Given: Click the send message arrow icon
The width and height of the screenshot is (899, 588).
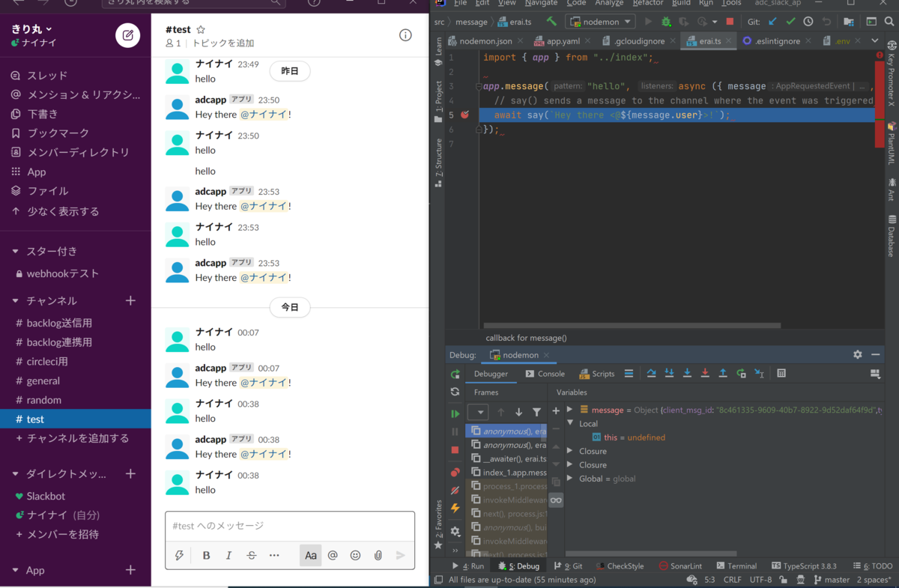Looking at the screenshot, I should 401,555.
